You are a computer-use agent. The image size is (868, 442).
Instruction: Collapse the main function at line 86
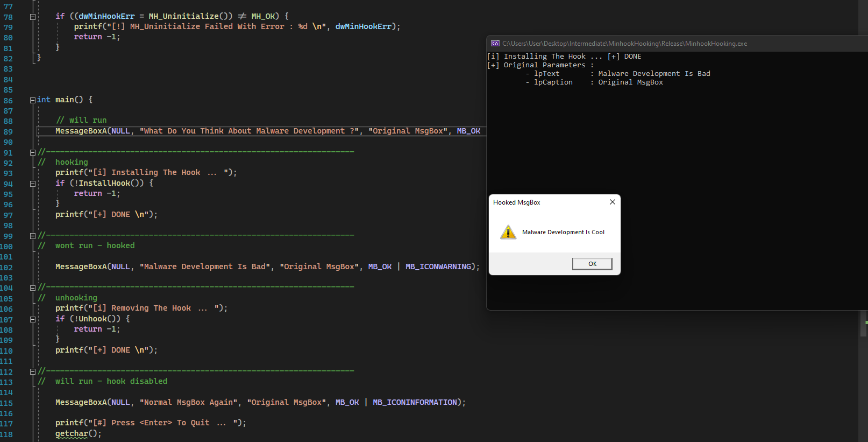(33, 100)
